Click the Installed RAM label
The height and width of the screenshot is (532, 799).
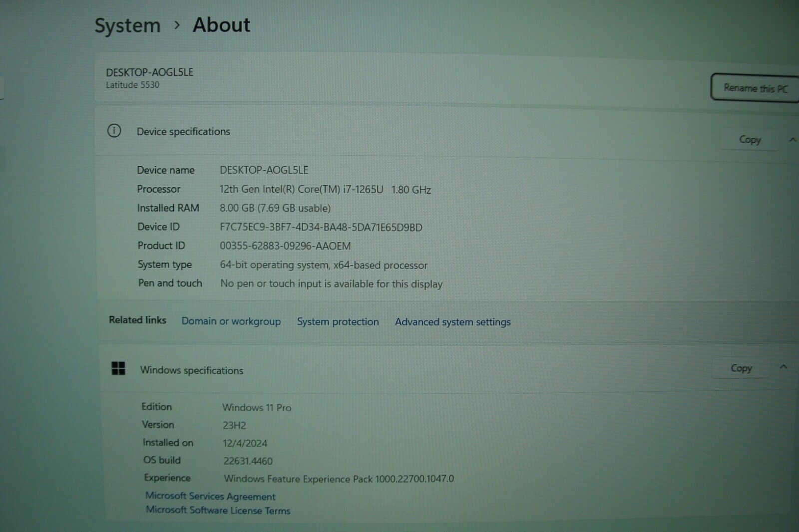coord(168,208)
